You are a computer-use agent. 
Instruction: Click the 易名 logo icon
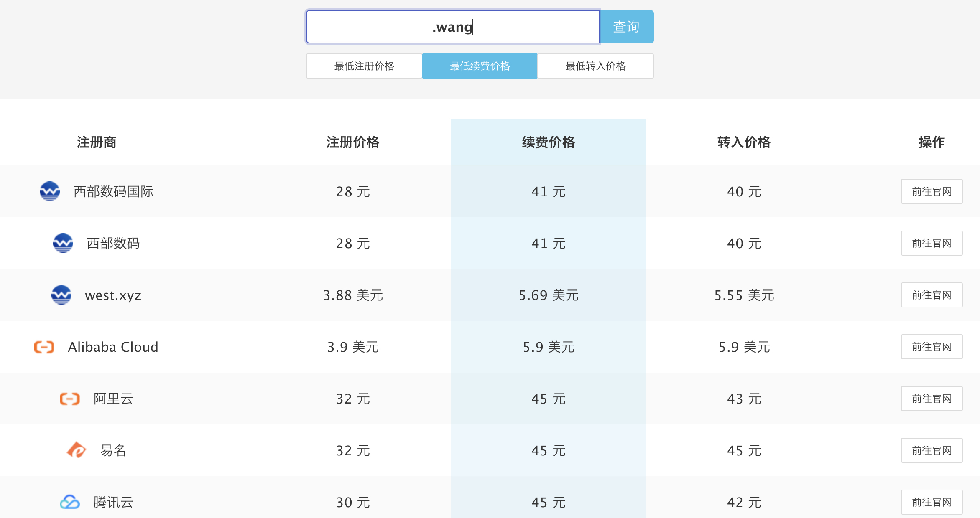click(77, 450)
